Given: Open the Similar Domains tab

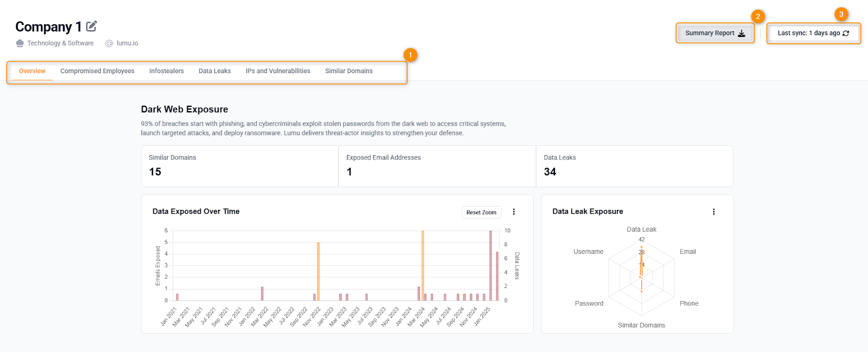Looking at the screenshot, I should [349, 71].
